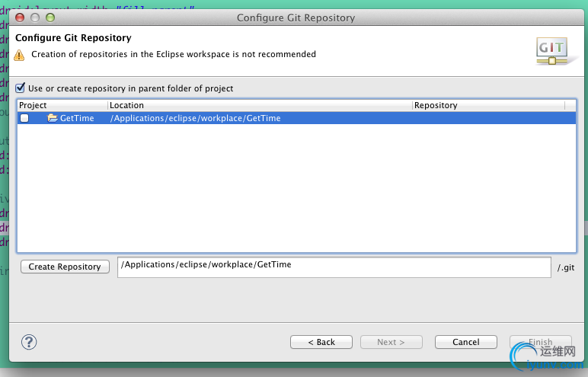Select the GetTime row location path
This screenshot has width=588, height=377.
[x=196, y=118]
